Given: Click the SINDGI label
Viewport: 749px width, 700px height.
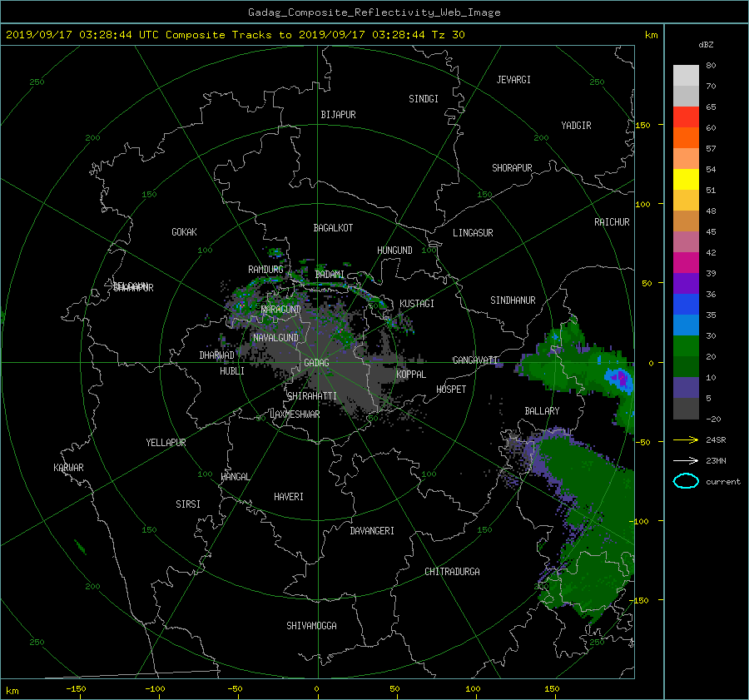Looking at the screenshot, I should pyautogui.click(x=424, y=99).
